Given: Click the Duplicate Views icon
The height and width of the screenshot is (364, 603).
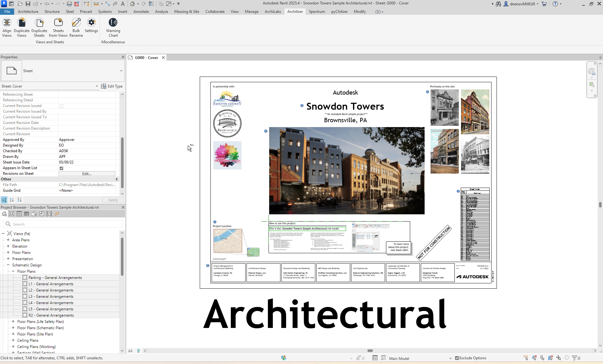Looking at the screenshot, I should (22, 23).
